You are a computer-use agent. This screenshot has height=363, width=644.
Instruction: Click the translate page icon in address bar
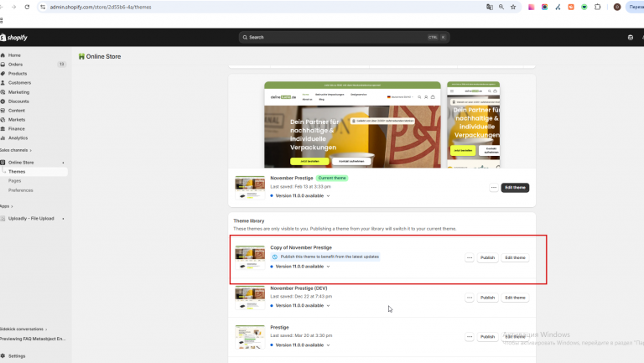pos(490,7)
